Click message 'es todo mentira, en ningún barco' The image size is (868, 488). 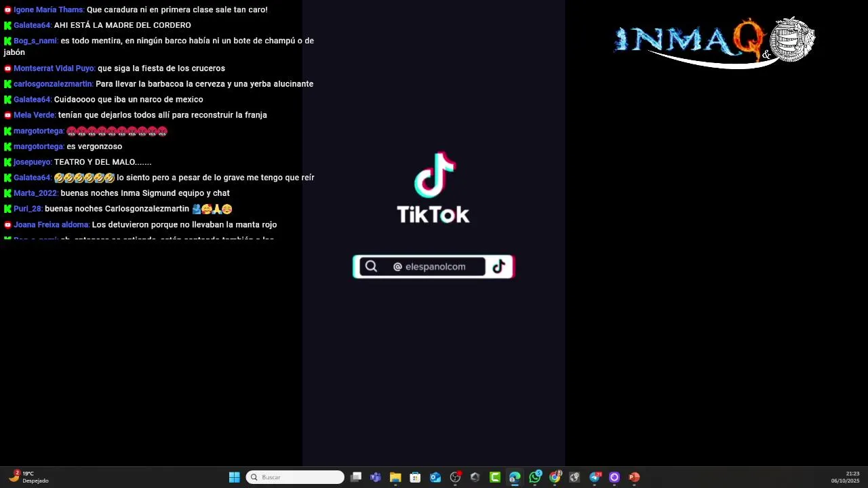click(x=159, y=47)
